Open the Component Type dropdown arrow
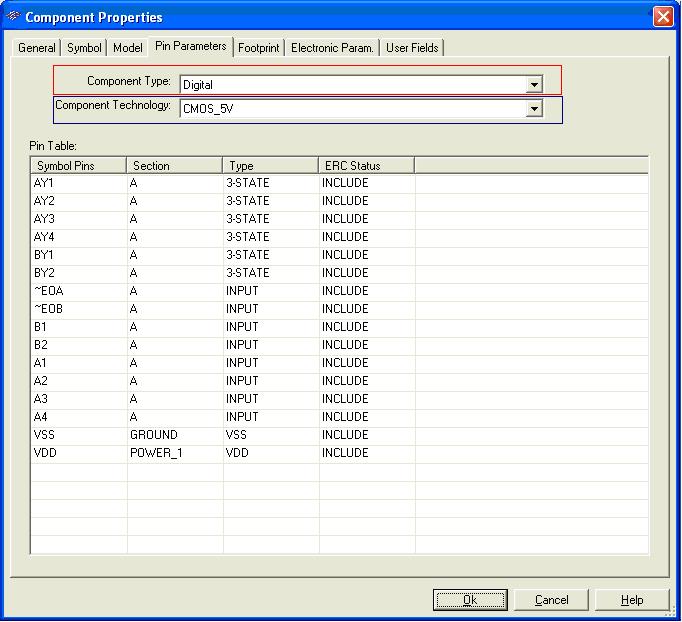This screenshot has height=622, width=682. [x=535, y=85]
